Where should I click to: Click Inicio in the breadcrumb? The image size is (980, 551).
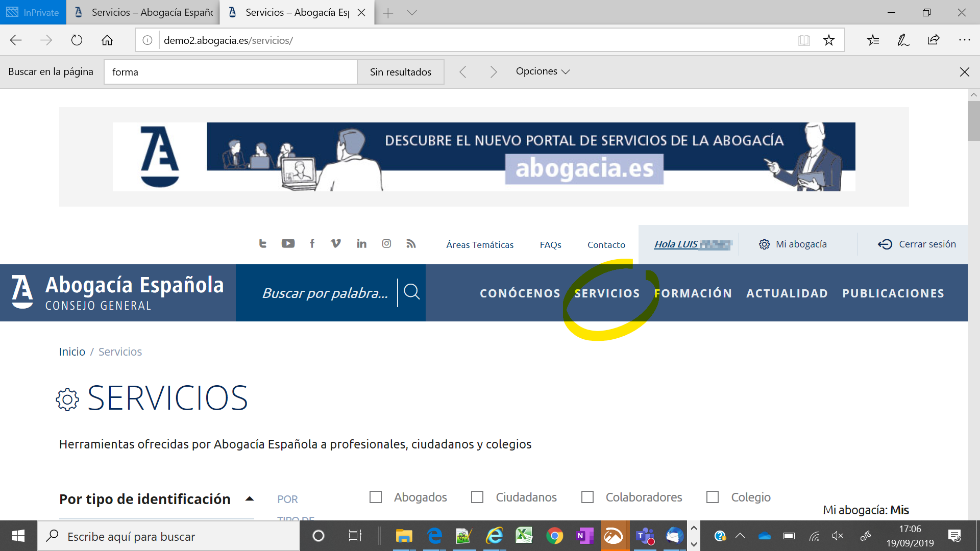coord(72,352)
